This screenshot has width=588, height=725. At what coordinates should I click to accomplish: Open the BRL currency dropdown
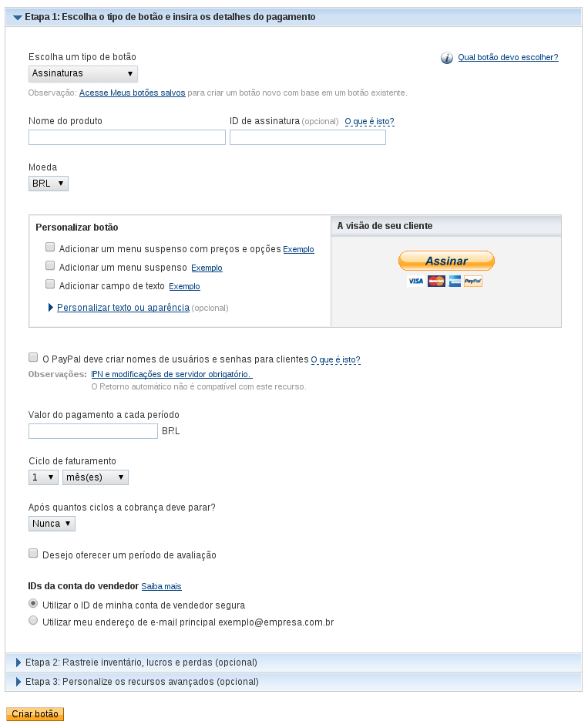click(x=49, y=184)
